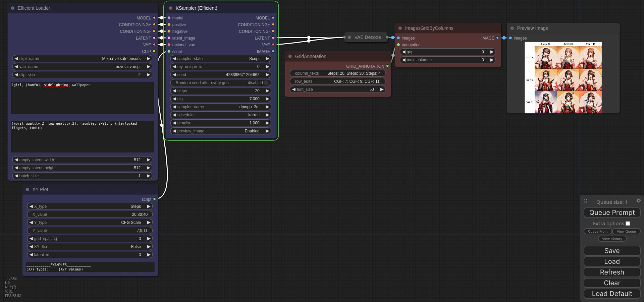
Task: Click KSampler script input socket
Action: pos(169,51)
